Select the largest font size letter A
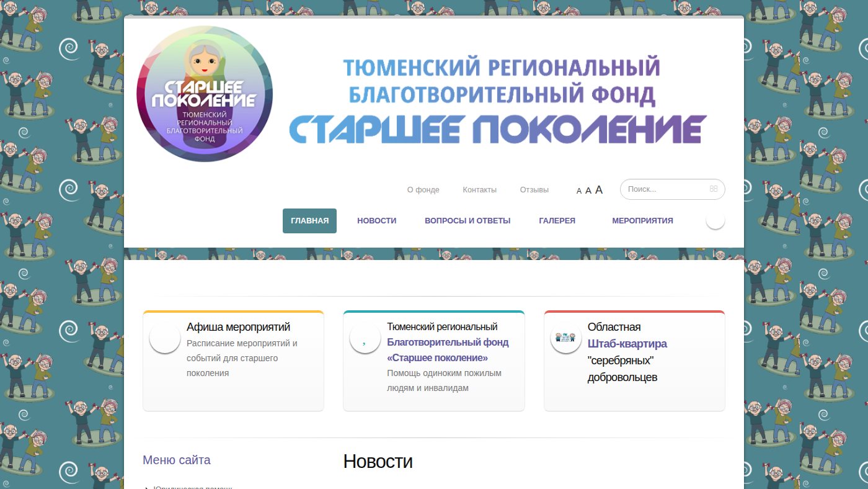 coord(599,190)
